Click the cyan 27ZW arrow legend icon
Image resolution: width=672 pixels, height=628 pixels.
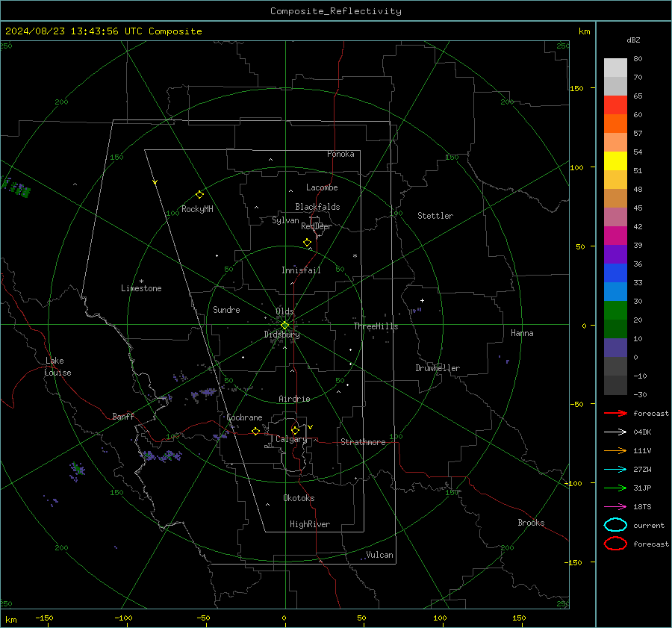click(x=615, y=470)
